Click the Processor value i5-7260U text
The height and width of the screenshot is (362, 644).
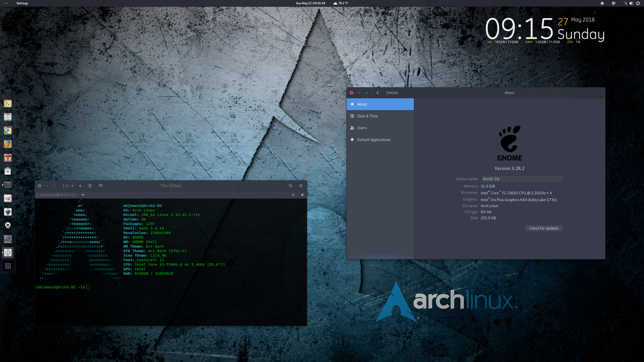[516, 193]
